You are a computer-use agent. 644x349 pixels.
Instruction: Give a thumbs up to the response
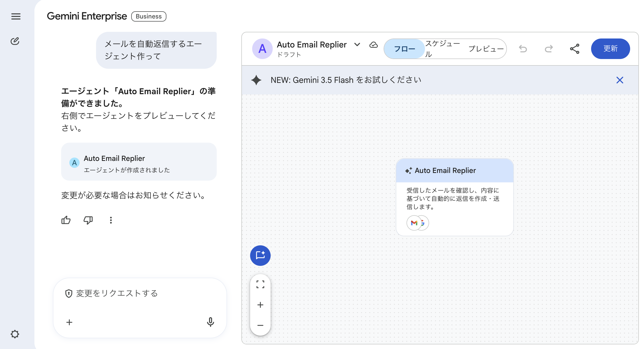(x=66, y=220)
